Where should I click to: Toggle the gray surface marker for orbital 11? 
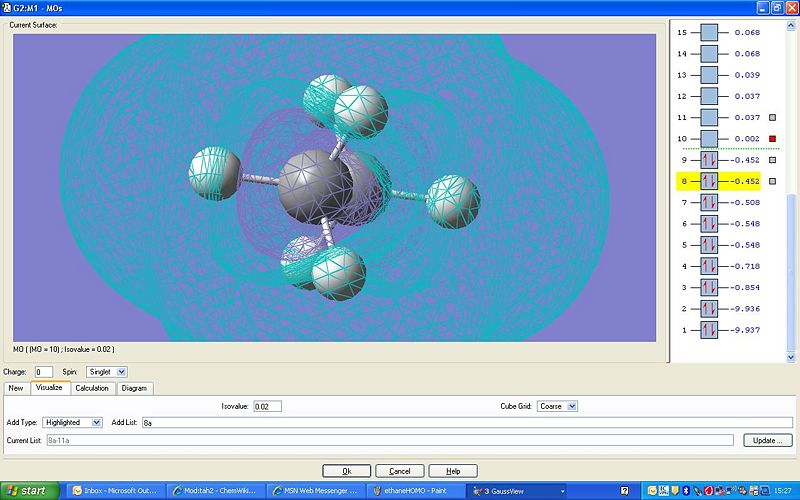point(772,117)
